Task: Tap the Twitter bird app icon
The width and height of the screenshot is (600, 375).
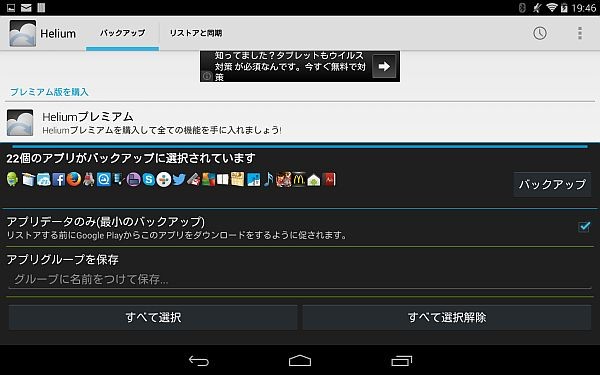Action: click(179, 179)
